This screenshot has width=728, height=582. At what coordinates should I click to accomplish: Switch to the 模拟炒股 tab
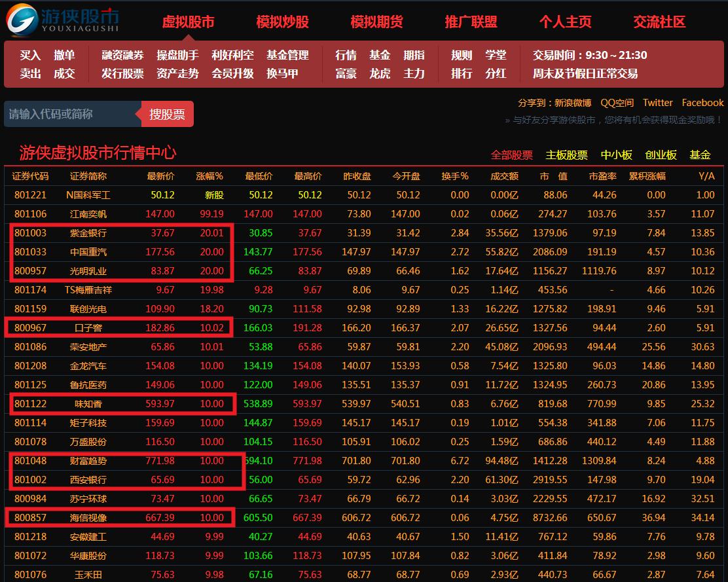click(x=282, y=22)
